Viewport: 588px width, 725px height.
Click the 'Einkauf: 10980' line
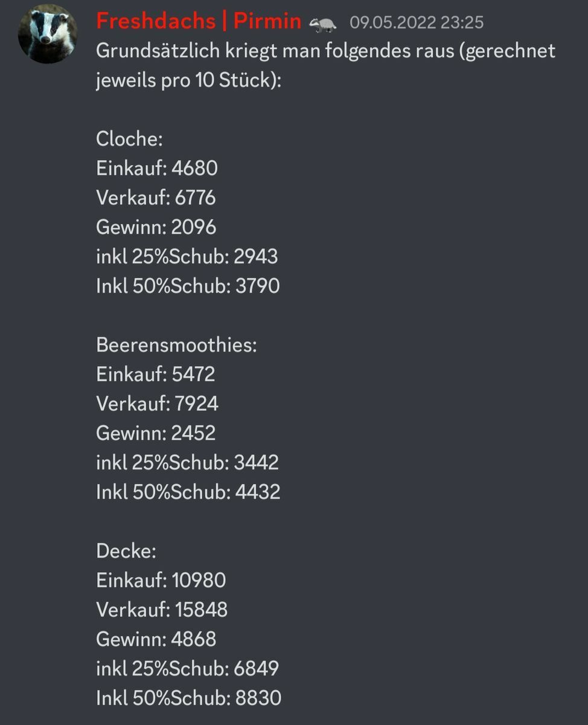pyautogui.click(x=161, y=581)
